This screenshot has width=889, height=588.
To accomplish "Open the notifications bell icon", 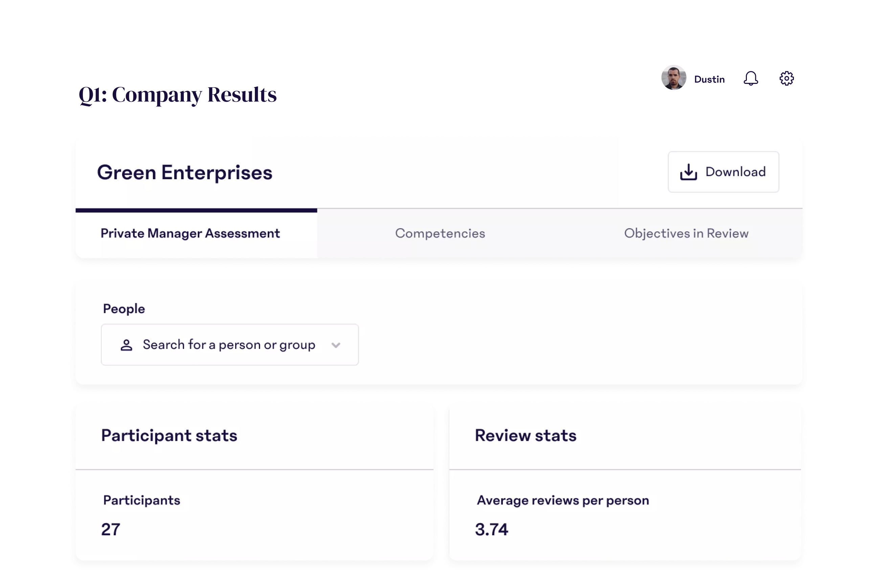I will (x=751, y=79).
